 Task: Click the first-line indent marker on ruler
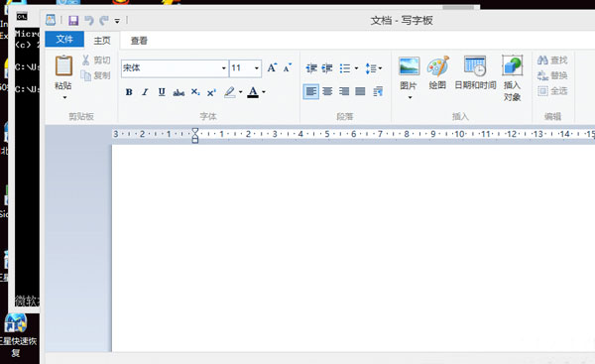[195, 131]
